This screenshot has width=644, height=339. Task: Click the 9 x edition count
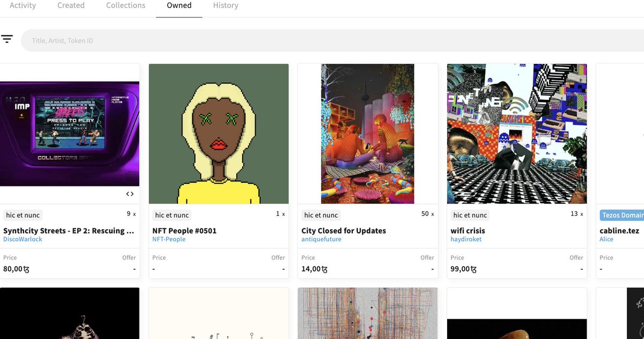pyautogui.click(x=131, y=214)
